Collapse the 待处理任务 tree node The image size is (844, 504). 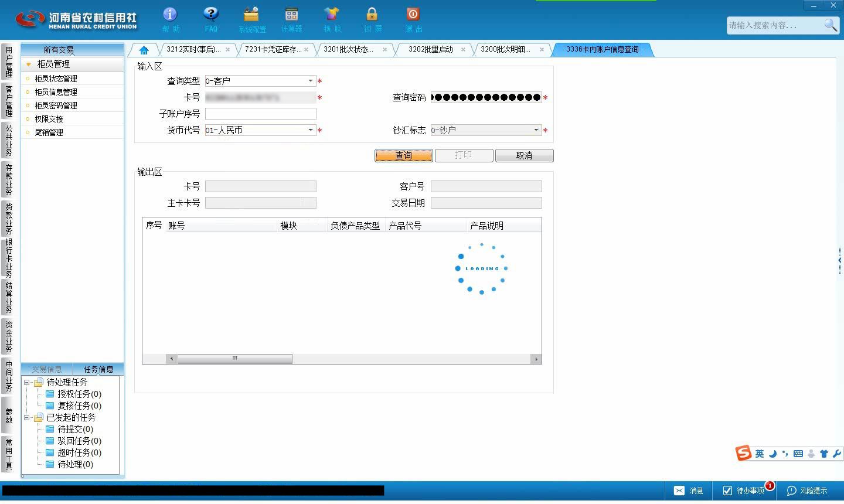[x=26, y=382]
